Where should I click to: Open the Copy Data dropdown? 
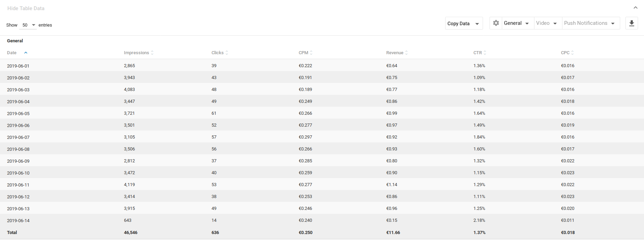click(464, 23)
